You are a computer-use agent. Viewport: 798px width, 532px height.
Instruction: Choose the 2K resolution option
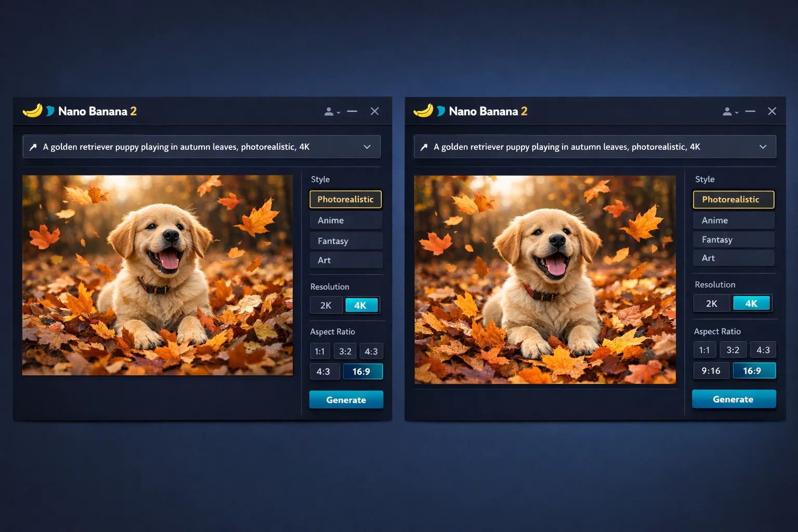coord(326,305)
